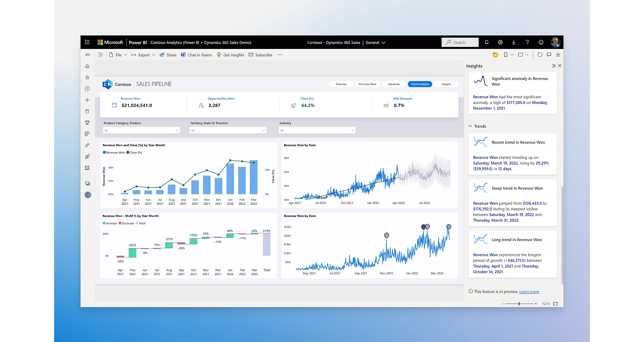The width and height of the screenshot is (644, 342).
Task: Open Deployment pipelines rocket icon
Action: click(x=87, y=157)
